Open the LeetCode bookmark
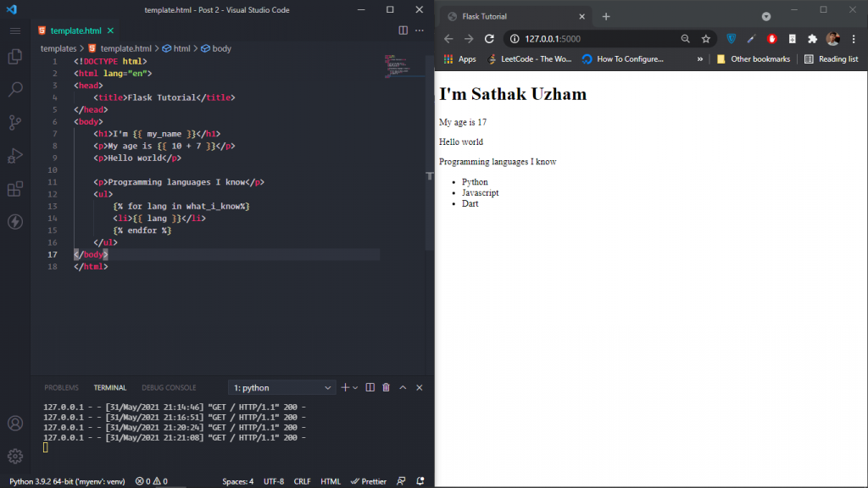 pos(529,59)
